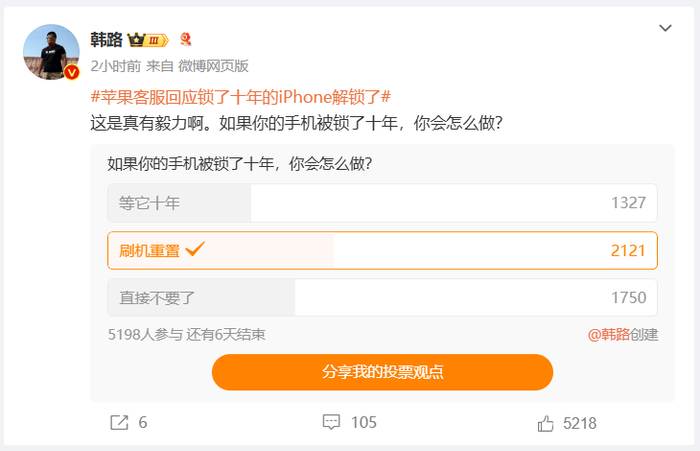
Task: Select poll option 直接不要了
Action: 382,297
